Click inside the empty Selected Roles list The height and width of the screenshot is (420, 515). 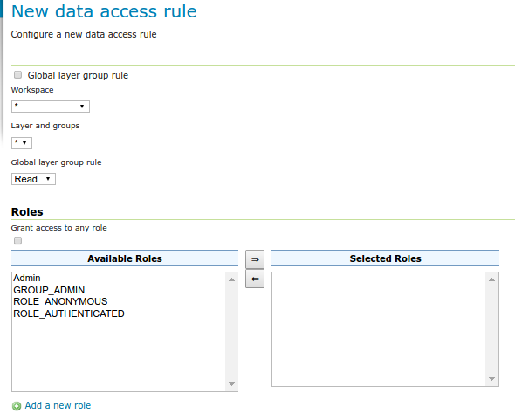[x=379, y=329]
